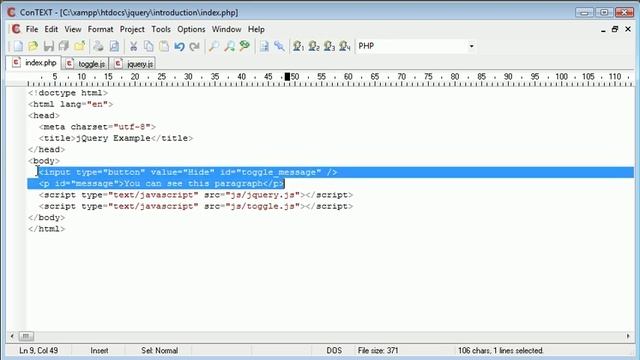
Task: Click '106 chars, 1 lines selected' status
Action: (500, 351)
